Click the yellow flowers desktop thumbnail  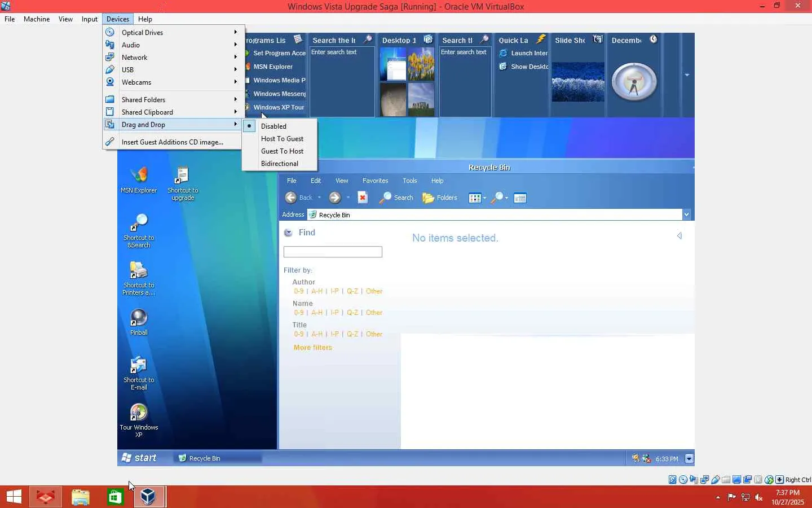(421, 64)
